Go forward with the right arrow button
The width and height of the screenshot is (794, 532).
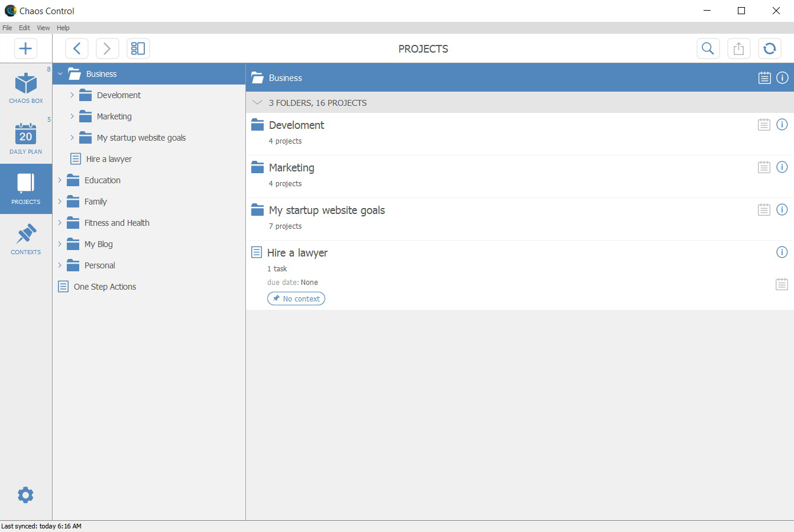click(107, 48)
